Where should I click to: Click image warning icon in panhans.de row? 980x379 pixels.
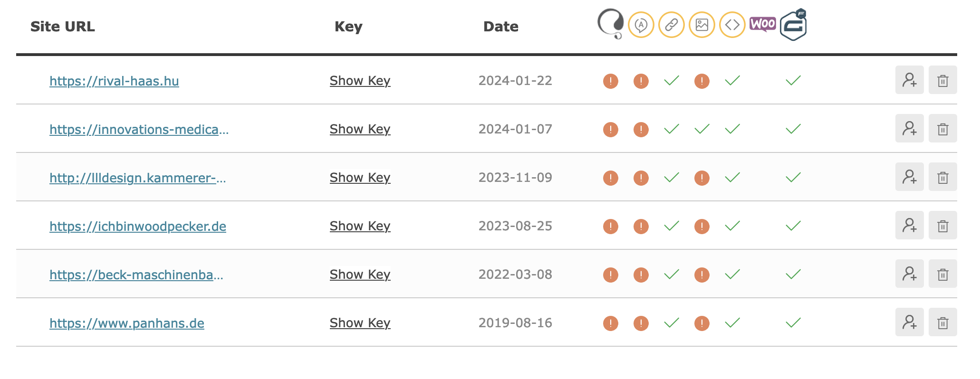(x=701, y=323)
